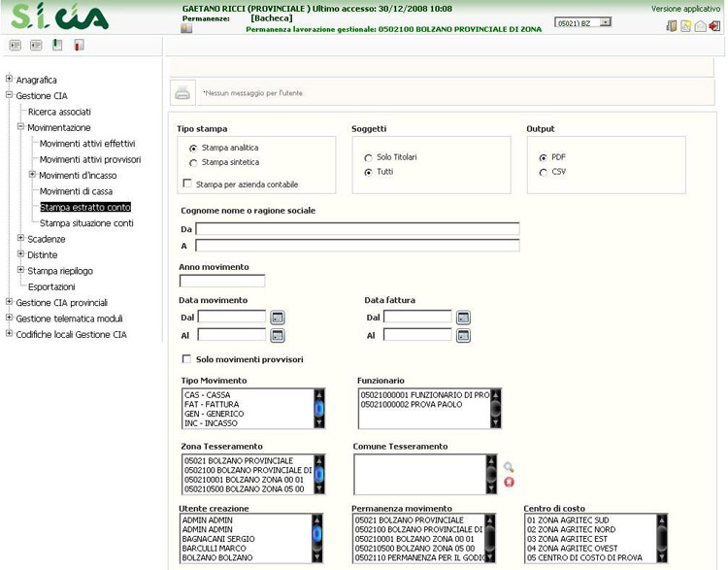Select Tutti soggetti radio button
Image resolution: width=728 pixels, height=570 pixels.
pos(368,172)
